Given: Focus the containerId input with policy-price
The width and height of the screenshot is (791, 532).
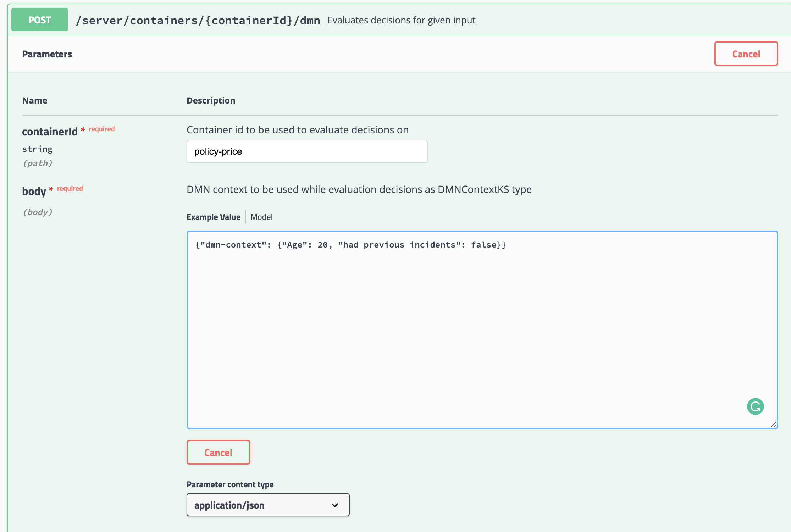Looking at the screenshot, I should (x=307, y=151).
